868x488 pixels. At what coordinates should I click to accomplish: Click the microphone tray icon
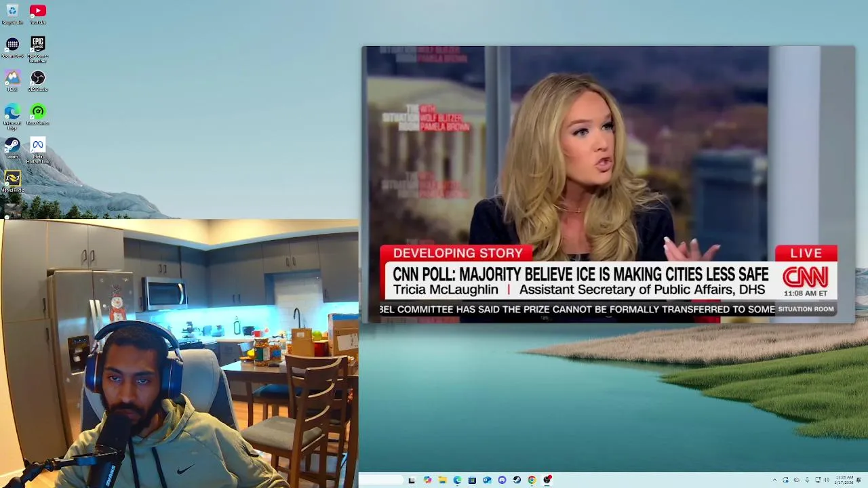(x=807, y=480)
